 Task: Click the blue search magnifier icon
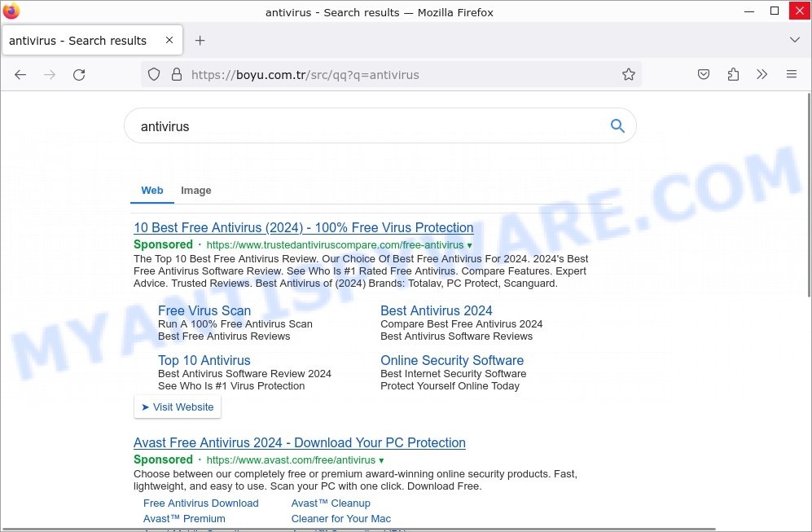pyautogui.click(x=617, y=125)
